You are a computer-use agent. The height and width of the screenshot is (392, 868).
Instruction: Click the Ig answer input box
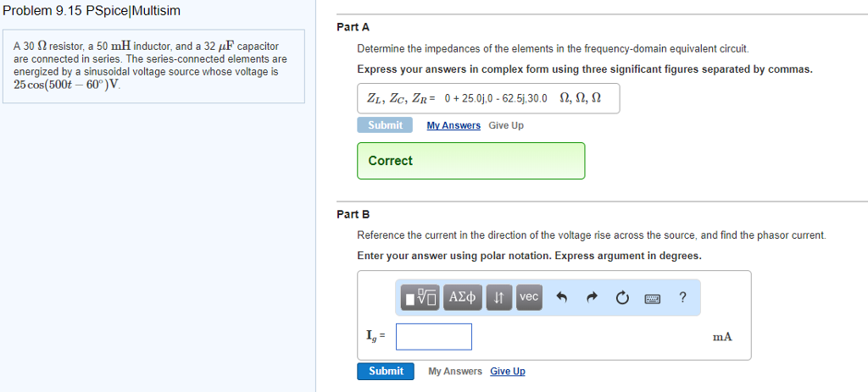(434, 337)
